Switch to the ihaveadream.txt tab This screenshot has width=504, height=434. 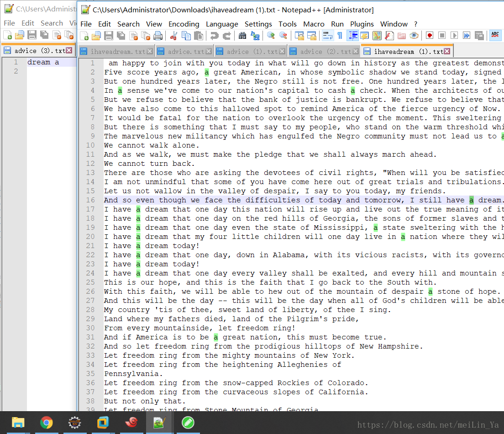point(117,52)
